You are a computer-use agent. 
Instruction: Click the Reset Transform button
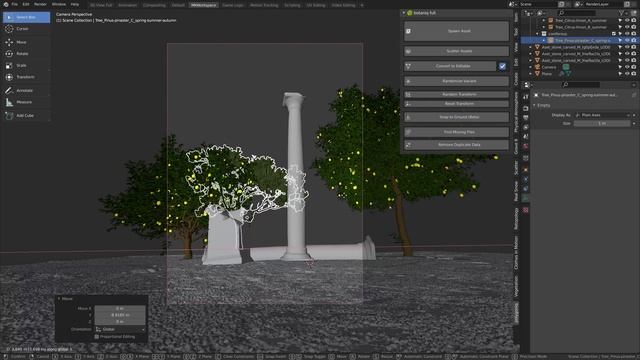(x=456, y=104)
